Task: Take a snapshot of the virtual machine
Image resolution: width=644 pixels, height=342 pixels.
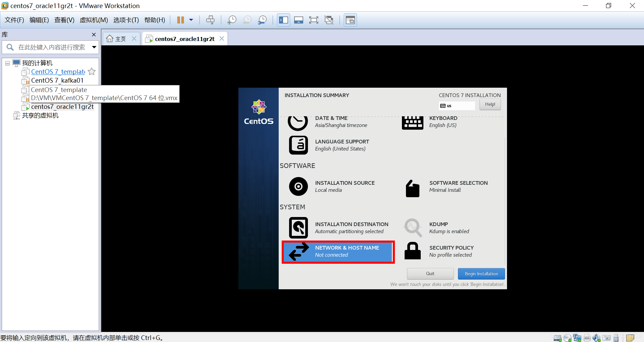Action: click(x=232, y=20)
